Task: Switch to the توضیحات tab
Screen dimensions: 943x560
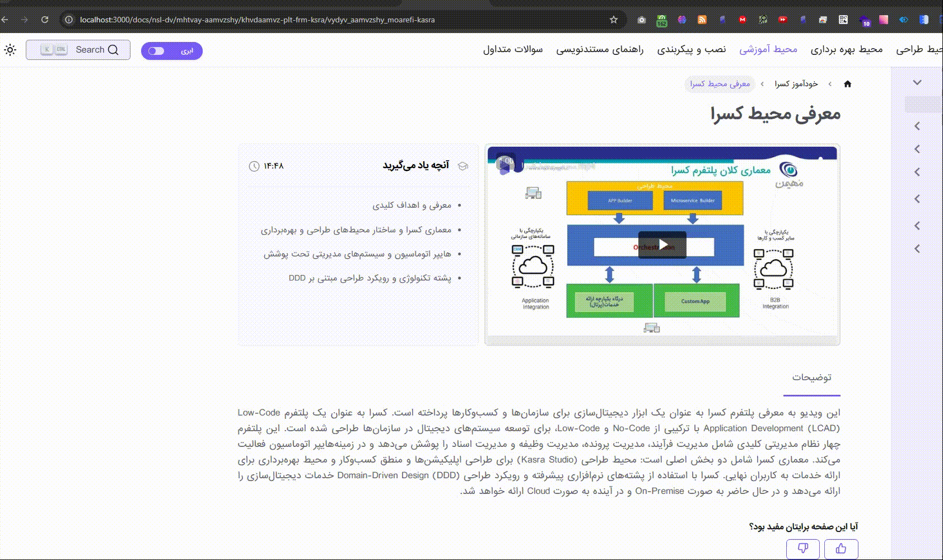Action: pyautogui.click(x=811, y=377)
